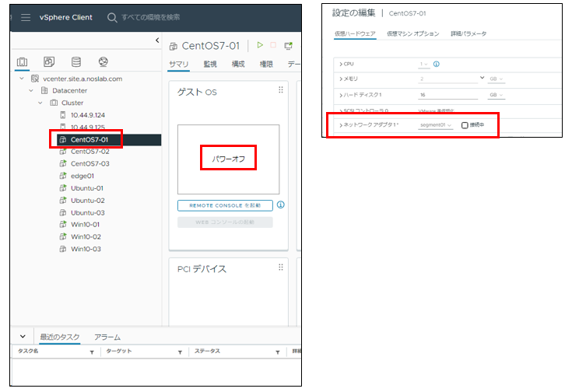This screenshot has width=572, height=392.
Task: Click the powered-off console thumbnail
Action: pos(228,159)
